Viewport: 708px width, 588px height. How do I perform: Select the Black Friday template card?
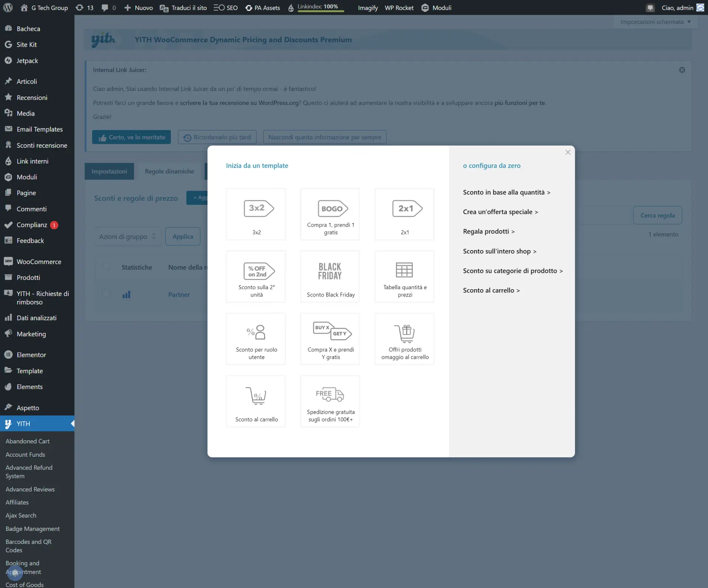click(x=329, y=276)
